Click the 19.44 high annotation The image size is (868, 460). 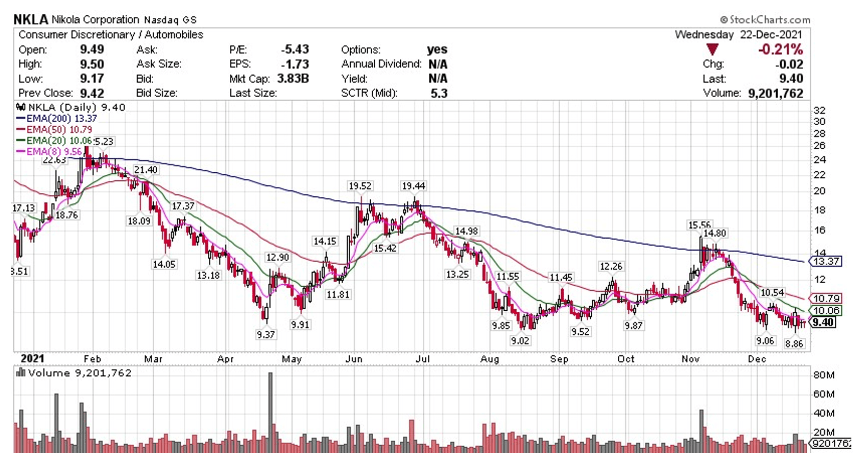[414, 186]
